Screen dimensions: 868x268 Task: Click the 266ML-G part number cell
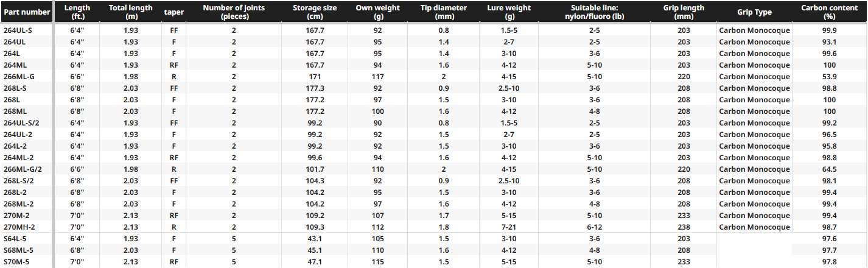[19, 77]
